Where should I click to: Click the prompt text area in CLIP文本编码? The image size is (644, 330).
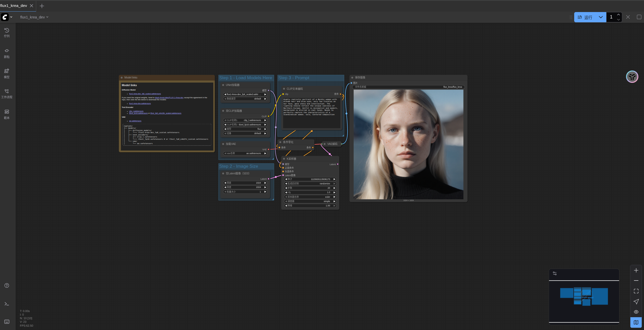click(x=312, y=113)
